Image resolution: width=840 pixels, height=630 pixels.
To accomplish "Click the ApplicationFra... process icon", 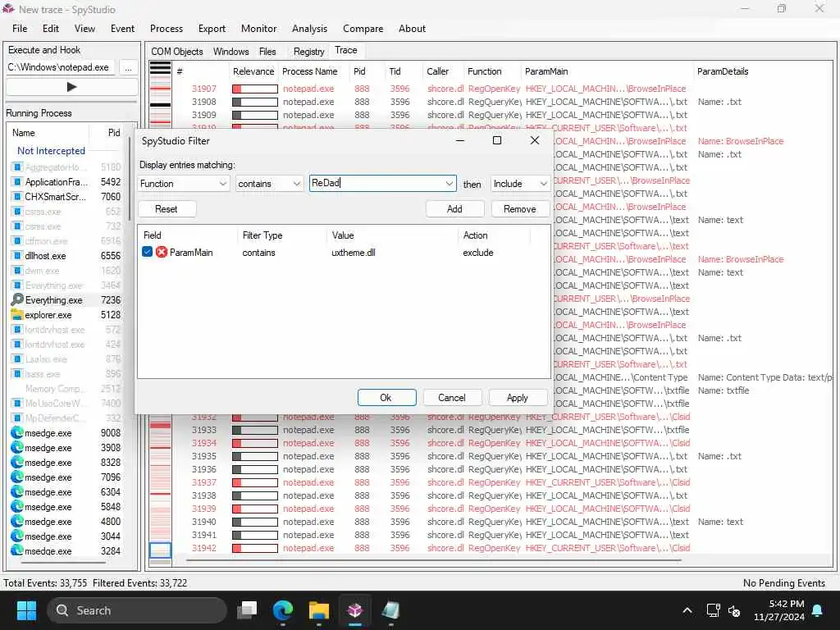I will [x=17, y=181].
